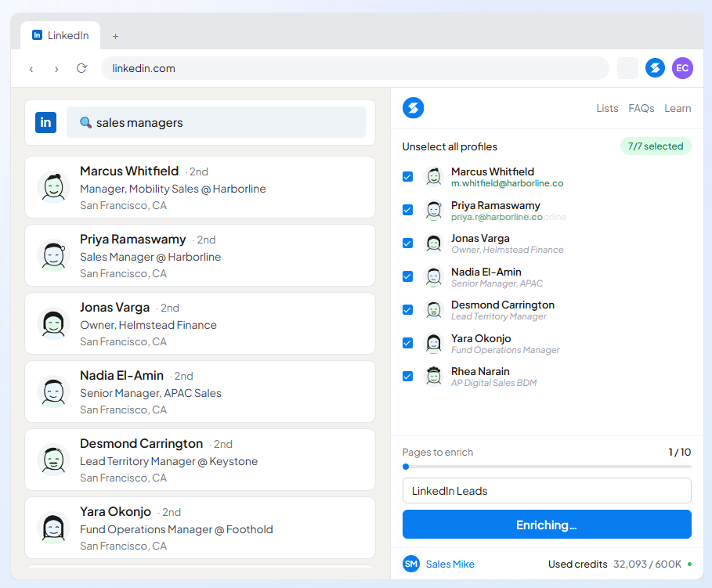The height and width of the screenshot is (588, 712).
Task: Uncheck Jonas Varga in the profile list
Action: pyautogui.click(x=408, y=243)
